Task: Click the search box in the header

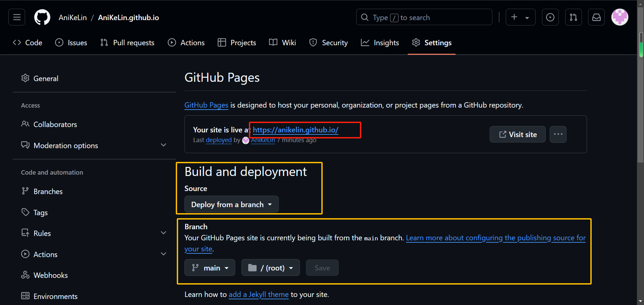Action: [x=424, y=17]
